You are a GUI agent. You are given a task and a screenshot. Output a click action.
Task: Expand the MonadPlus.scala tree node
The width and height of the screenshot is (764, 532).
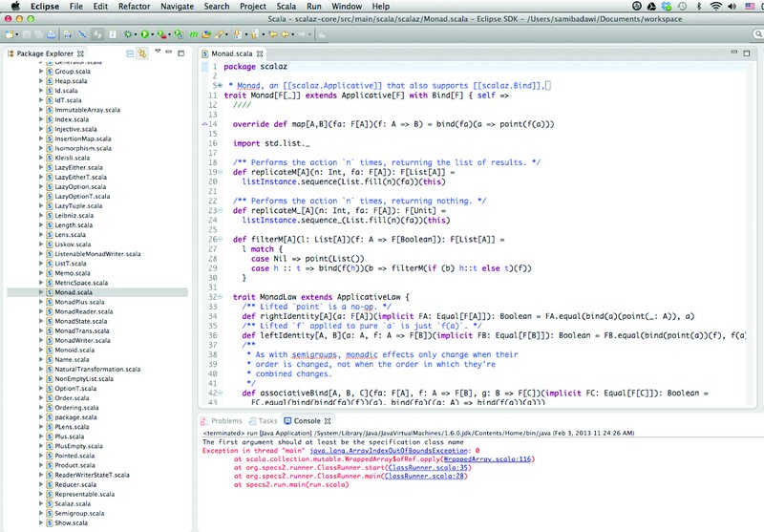[x=41, y=302]
